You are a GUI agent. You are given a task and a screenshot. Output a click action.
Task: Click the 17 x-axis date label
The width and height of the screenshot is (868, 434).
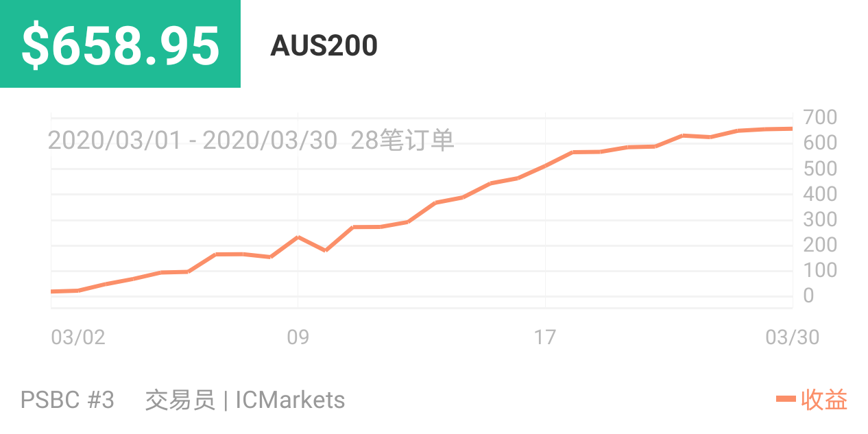(545, 337)
